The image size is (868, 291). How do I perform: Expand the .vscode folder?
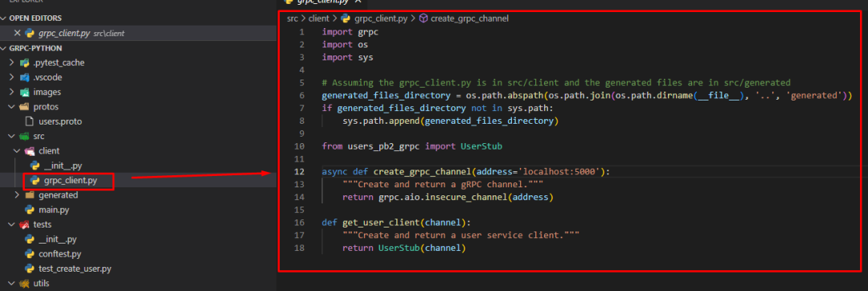pos(12,77)
